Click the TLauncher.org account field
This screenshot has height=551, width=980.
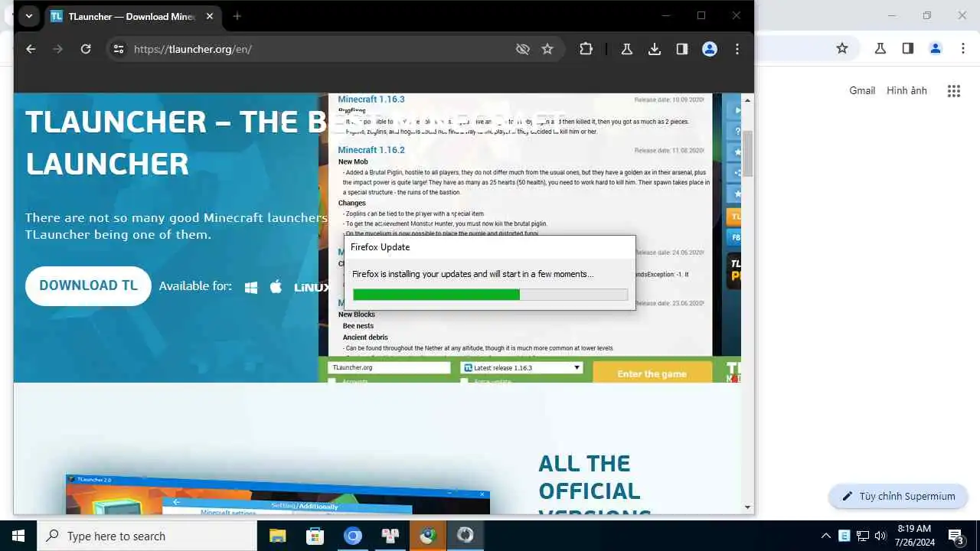click(x=389, y=368)
